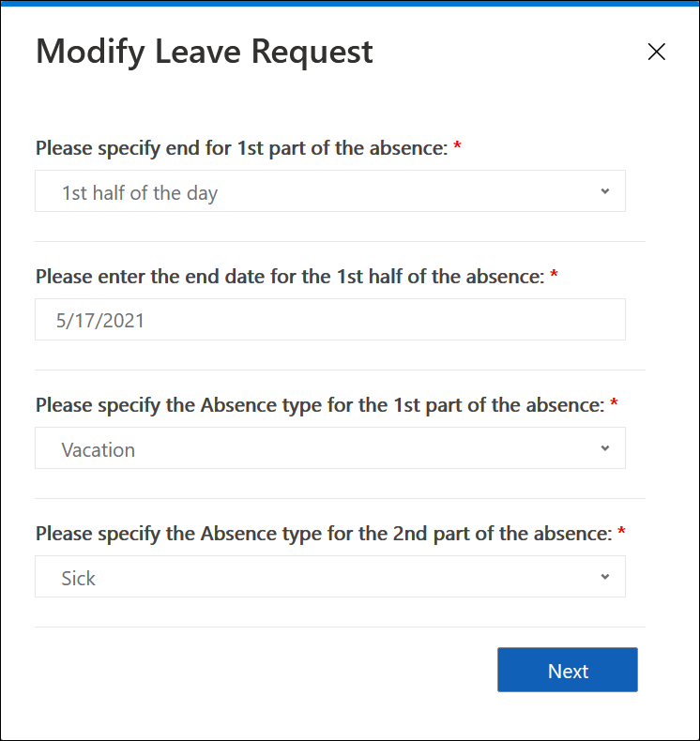Image resolution: width=700 pixels, height=741 pixels.
Task: Click the red asterisk after 1st part Absence type label
Action: 615,405
